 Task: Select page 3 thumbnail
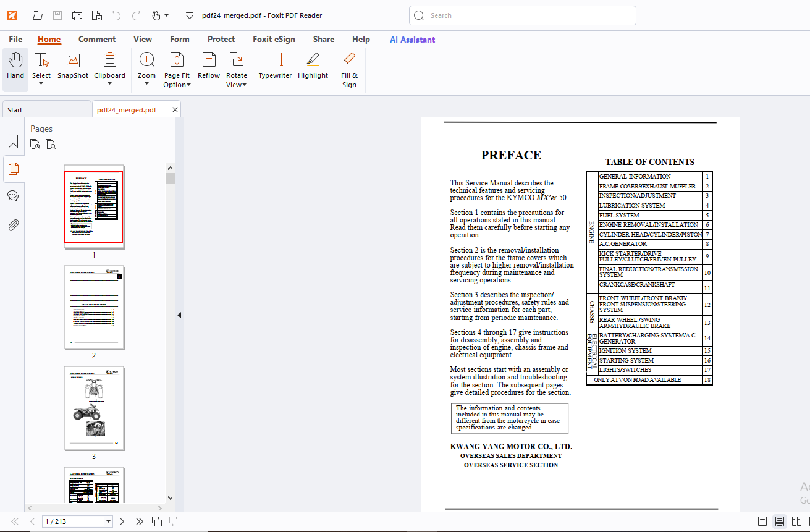coord(94,408)
